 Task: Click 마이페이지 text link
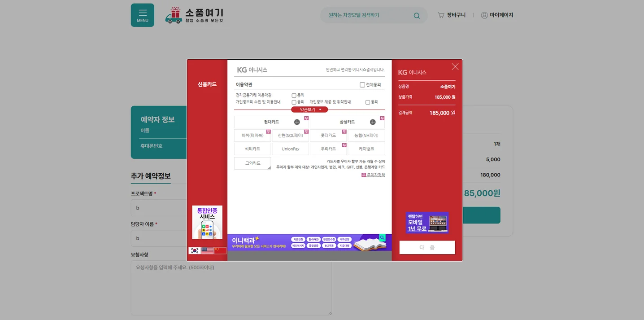click(x=501, y=15)
